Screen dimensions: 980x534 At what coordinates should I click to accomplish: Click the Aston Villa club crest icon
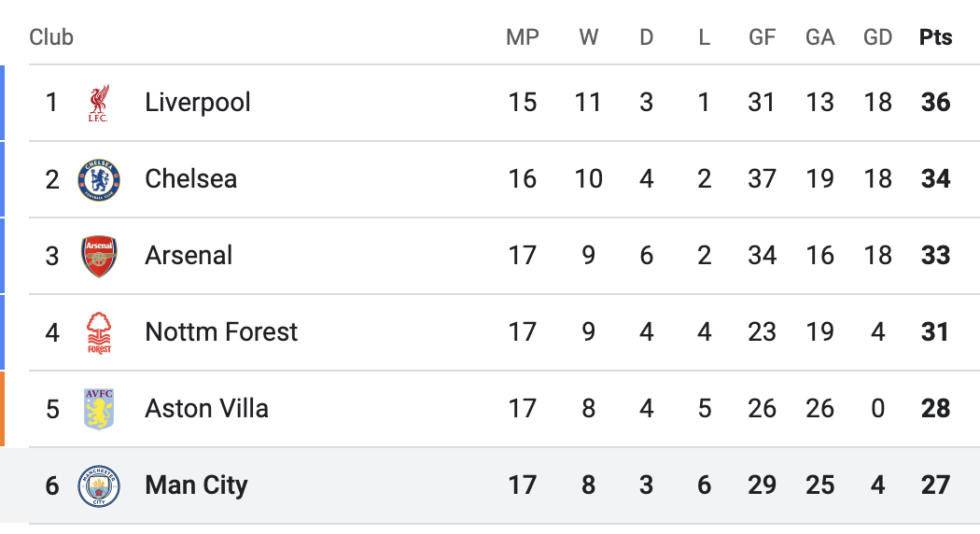[x=98, y=409]
